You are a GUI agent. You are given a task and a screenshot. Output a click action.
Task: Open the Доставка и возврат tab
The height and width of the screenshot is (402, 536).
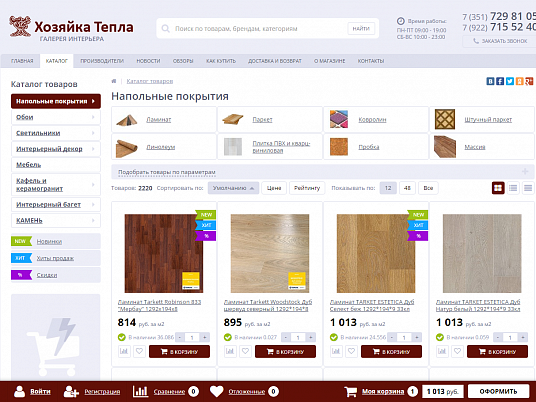point(275,61)
